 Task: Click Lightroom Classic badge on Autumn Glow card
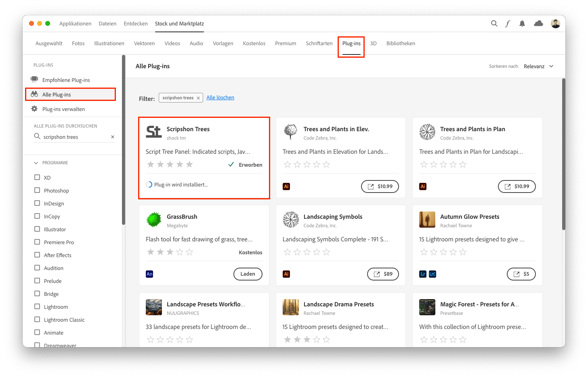[433, 274]
